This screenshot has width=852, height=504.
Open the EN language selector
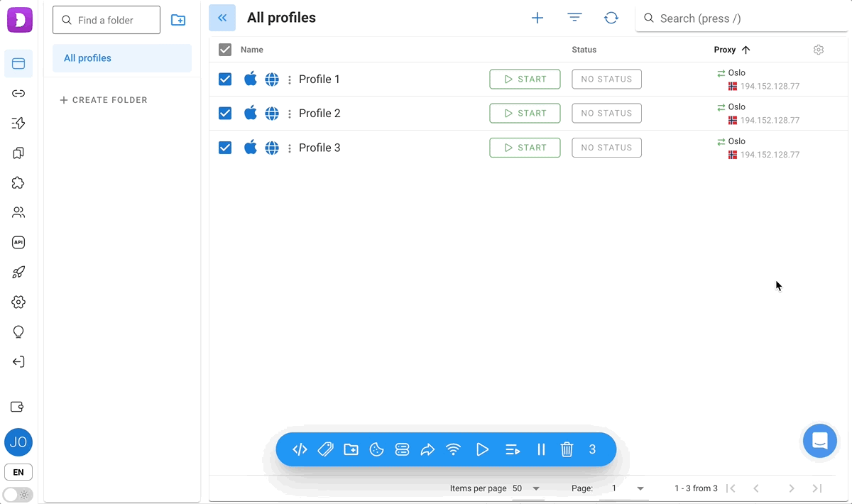pos(18,472)
